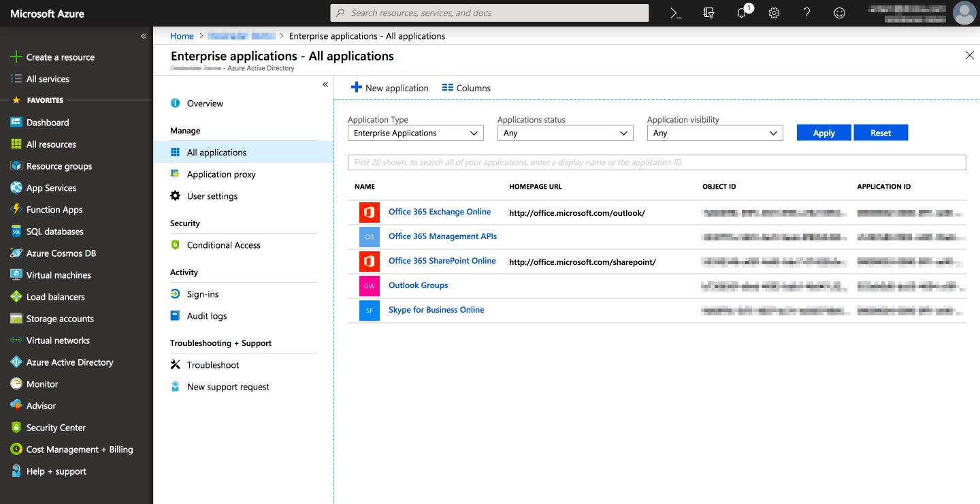Open account avatar menu
980x504 pixels.
964,13
